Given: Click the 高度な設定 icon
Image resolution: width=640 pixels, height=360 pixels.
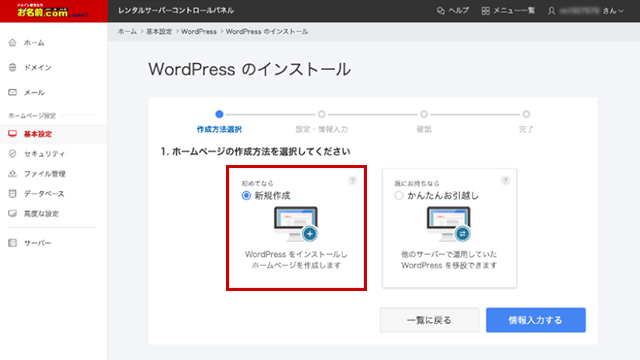Looking at the screenshot, I should click(x=13, y=213).
